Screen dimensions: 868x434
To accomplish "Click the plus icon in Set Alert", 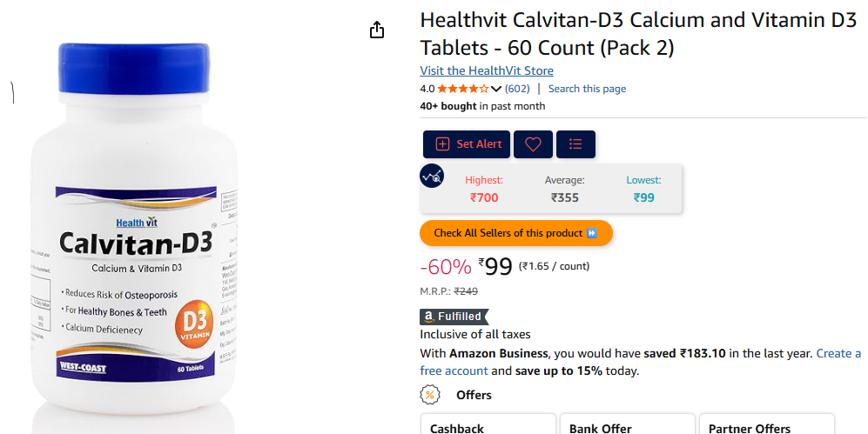I will coord(442,144).
